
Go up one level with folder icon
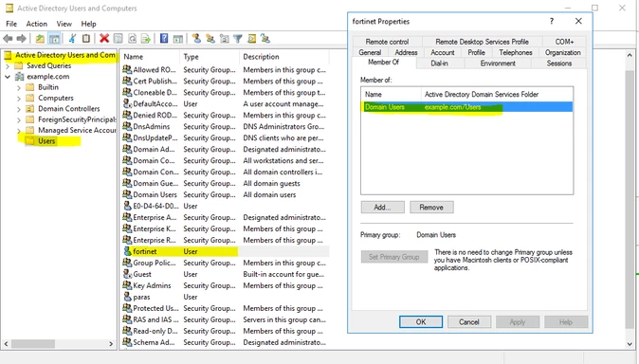(40, 39)
